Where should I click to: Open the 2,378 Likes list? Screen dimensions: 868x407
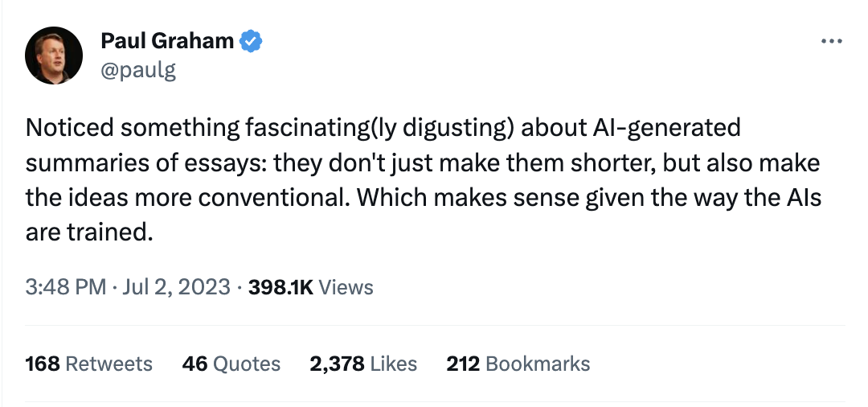(x=363, y=364)
